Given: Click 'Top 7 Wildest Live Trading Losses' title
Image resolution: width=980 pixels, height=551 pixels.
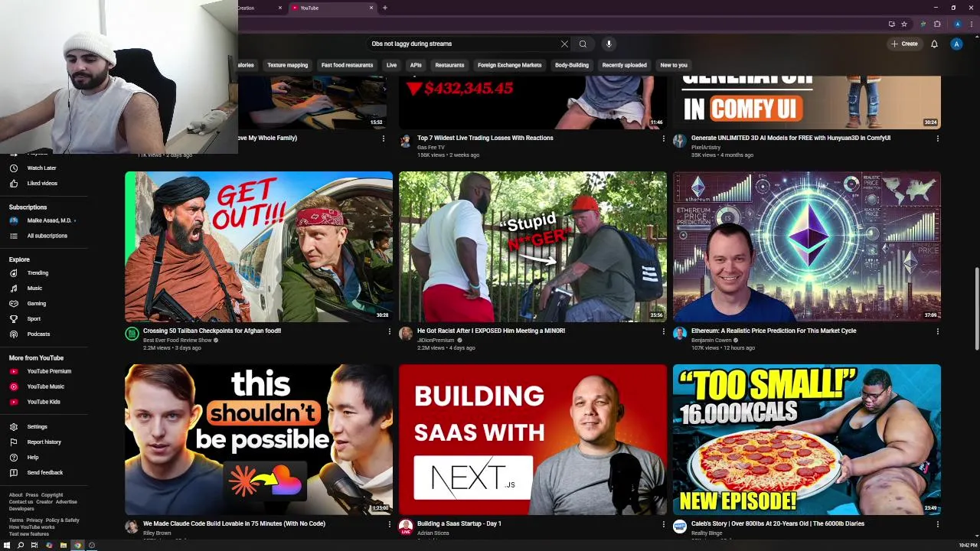Looking at the screenshot, I should [485, 138].
